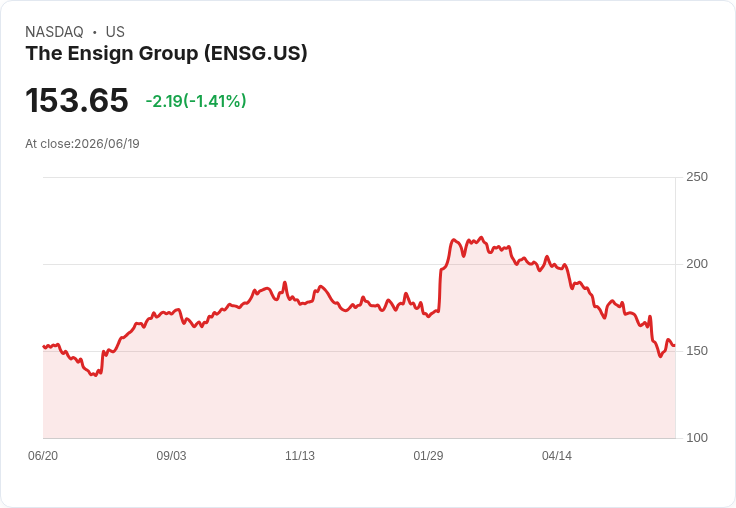The image size is (736, 508).
Task: Select the 250 y-axis label
Action: point(697,177)
